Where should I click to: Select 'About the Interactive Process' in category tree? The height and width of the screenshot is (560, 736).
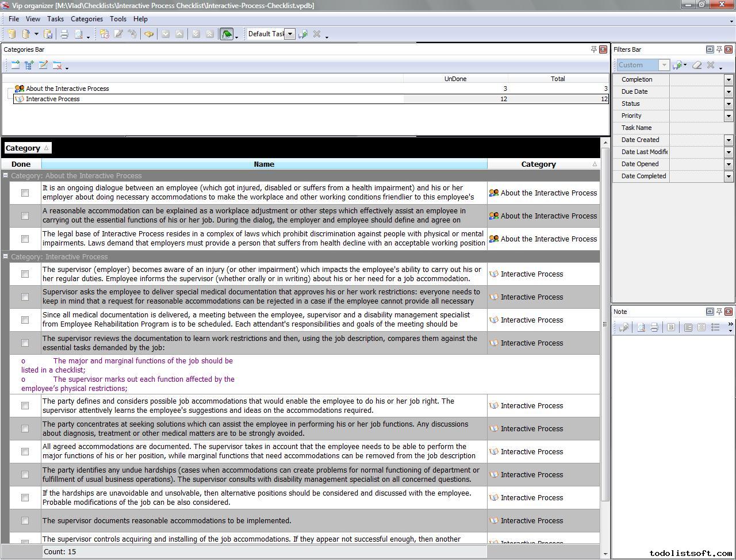[x=67, y=89]
